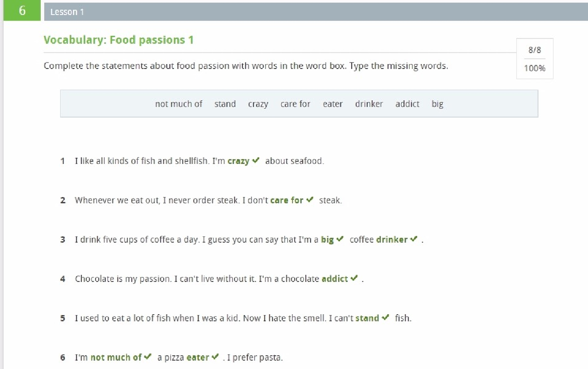Click the checkmark after "not much of" in item 6
This screenshot has height=369, width=588.
[147, 357]
